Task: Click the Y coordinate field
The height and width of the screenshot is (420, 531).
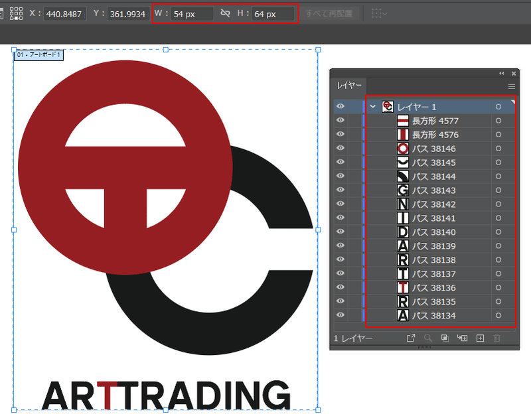Action: click(x=128, y=14)
